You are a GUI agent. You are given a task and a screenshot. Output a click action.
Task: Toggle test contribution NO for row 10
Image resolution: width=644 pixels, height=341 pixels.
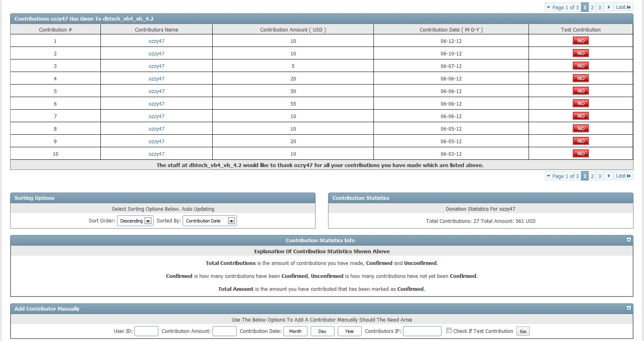[x=581, y=154]
